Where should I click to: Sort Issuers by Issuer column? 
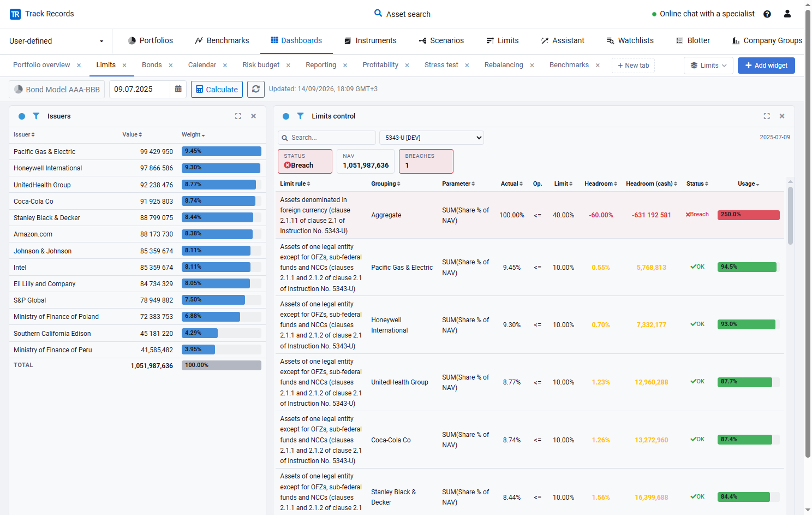24,134
